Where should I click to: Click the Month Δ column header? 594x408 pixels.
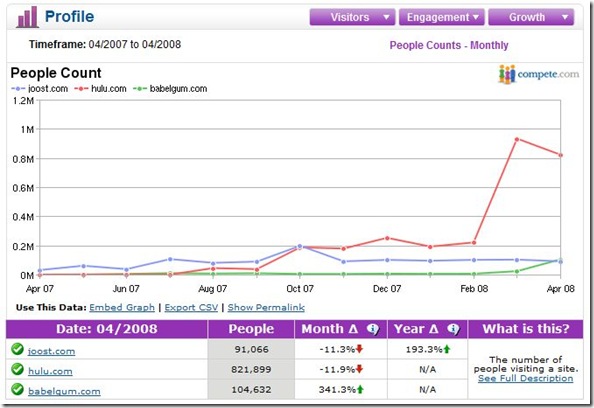pyautogui.click(x=341, y=329)
